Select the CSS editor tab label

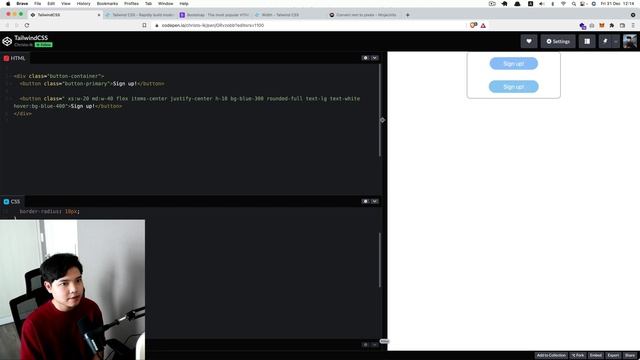coord(12,202)
